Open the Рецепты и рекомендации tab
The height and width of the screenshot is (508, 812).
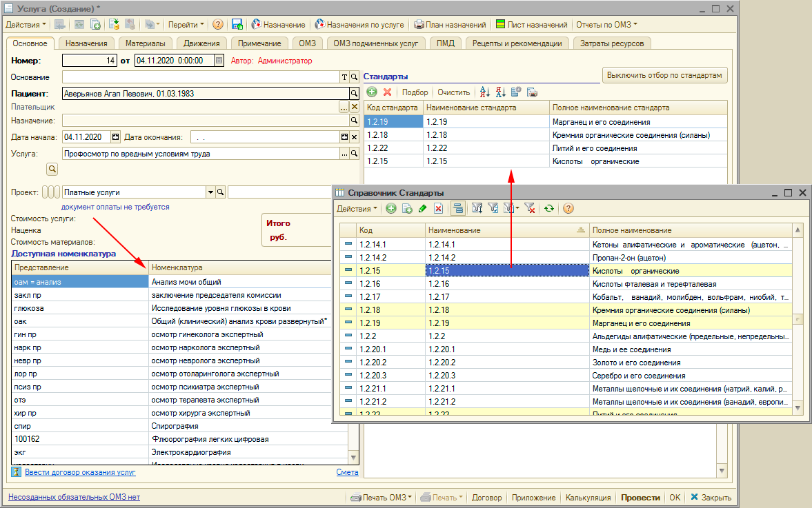click(x=517, y=43)
